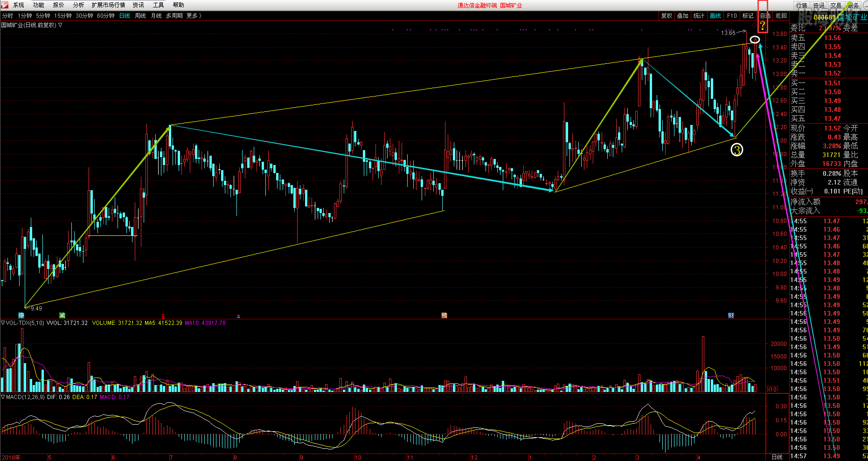Switch to 5分钟 period
The height and width of the screenshot is (461, 868).
click(x=43, y=16)
